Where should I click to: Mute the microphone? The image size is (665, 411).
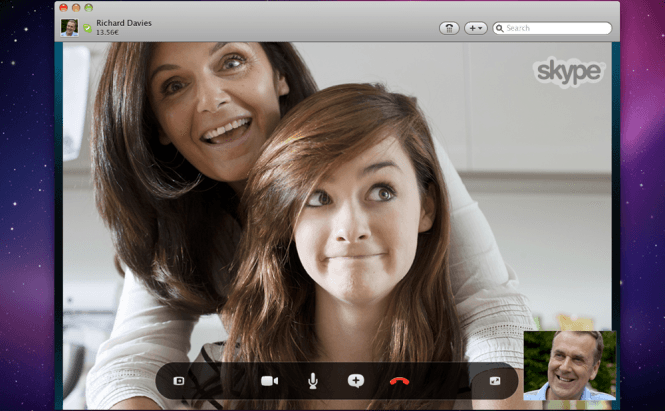[x=313, y=381]
